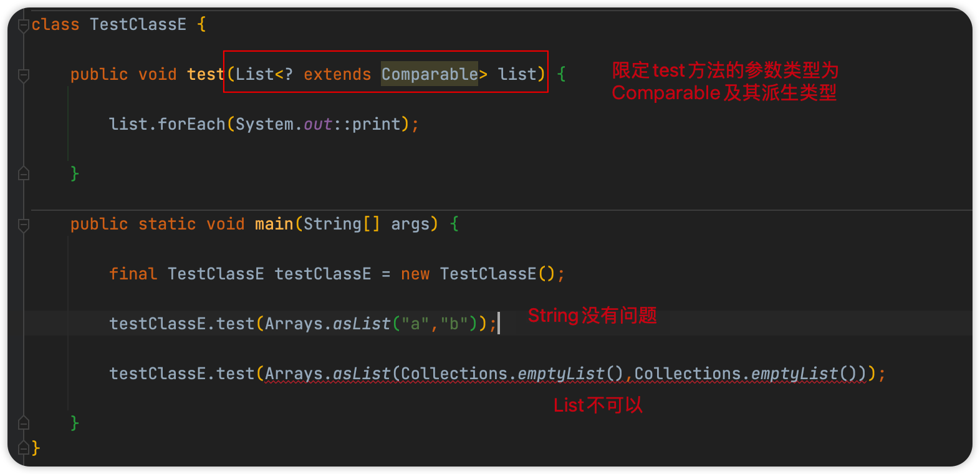
Task: Click the forEach method call
Action: pyautogui.click(x=191, y=124)
